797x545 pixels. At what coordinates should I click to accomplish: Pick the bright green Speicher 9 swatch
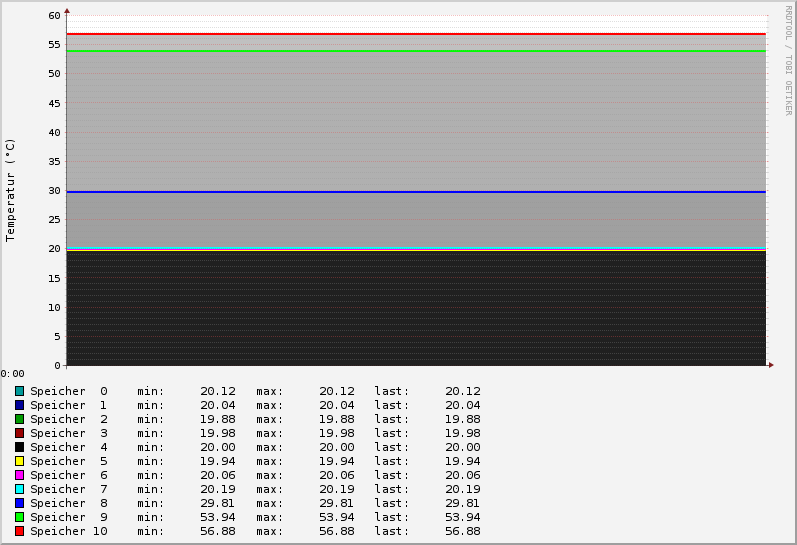(19, 517)
